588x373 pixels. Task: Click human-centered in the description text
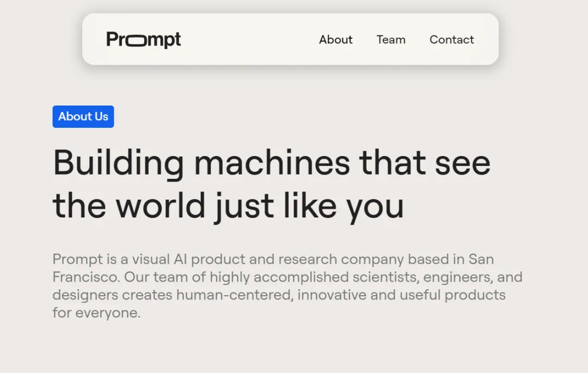[234, 295]
